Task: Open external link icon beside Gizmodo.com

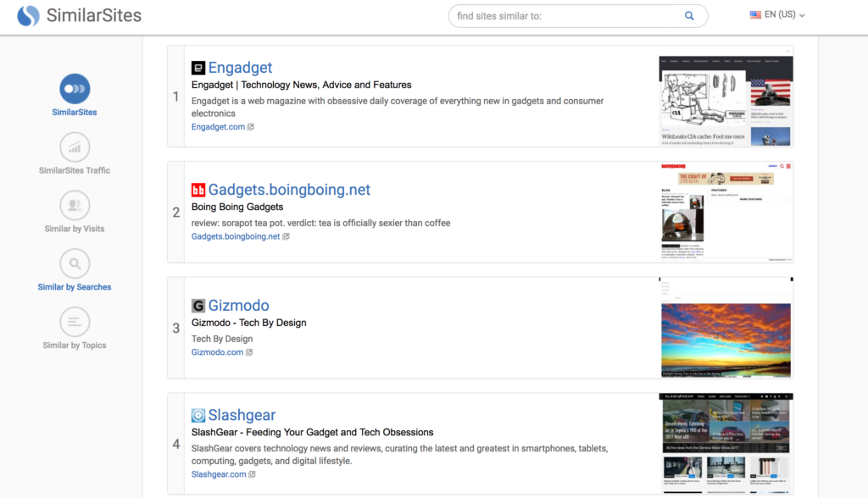Action: (x=249, y=352)
